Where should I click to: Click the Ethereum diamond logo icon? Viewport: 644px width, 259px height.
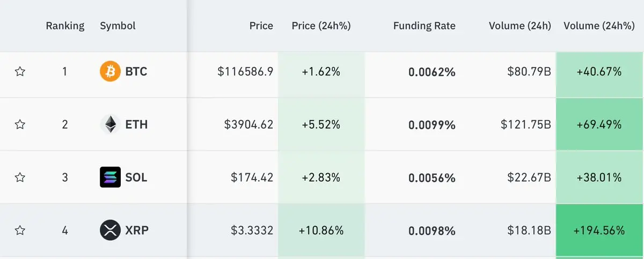pyautogui.click(x=110, y=124)
